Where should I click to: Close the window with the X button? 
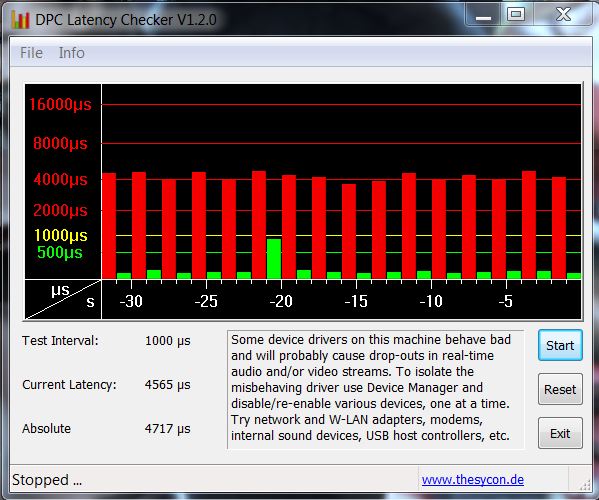pyautogui.click(x=563, y=15)
